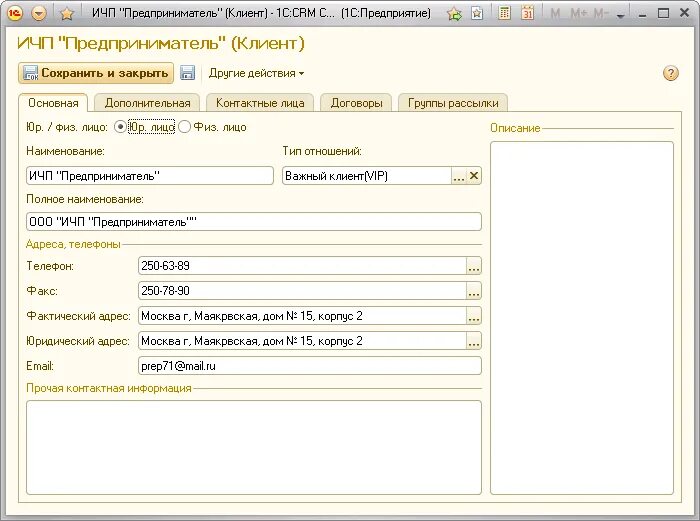Screen dimensions: 700x521
Task: Click the Полное наименование field
Action: click(254, 222)
